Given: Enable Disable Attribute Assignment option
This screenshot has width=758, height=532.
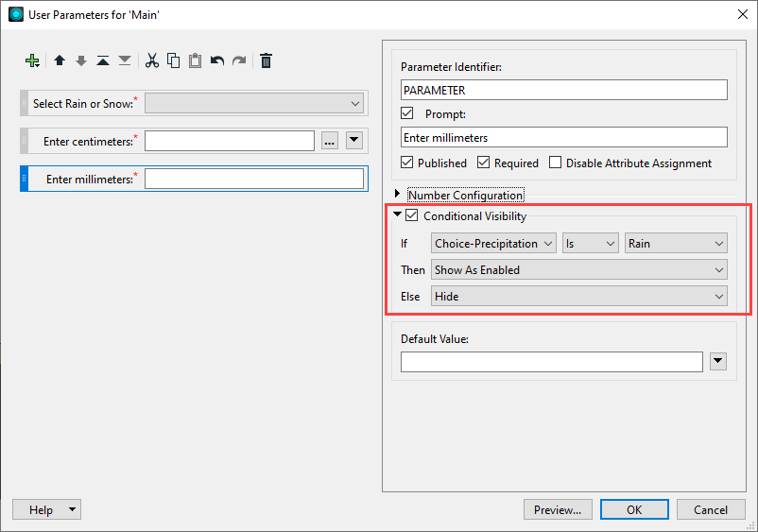Looking at the screenshot, I should pyautogui.click(x=556, y=163).
